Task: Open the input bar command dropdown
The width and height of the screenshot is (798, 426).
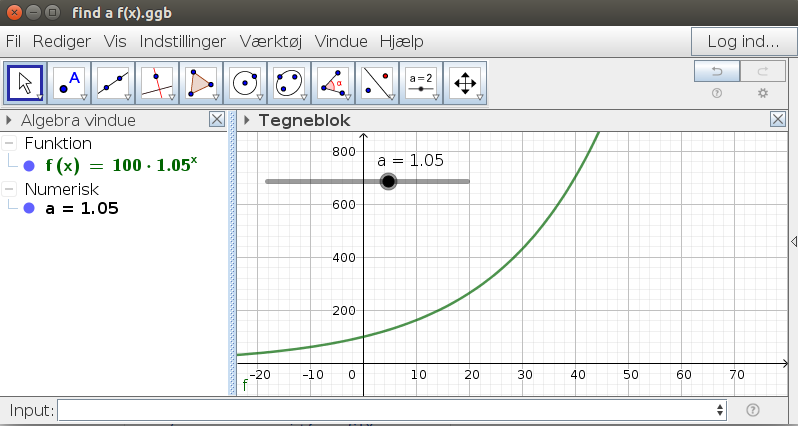Action: tap(720, 410)
